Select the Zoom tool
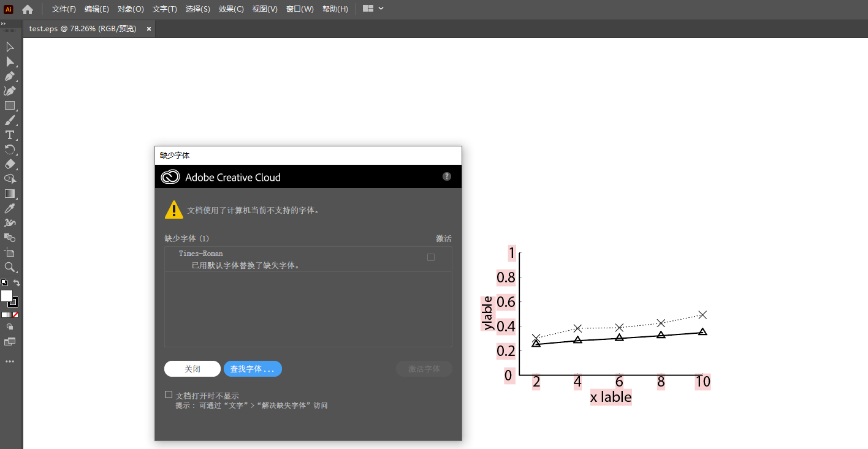This screenshot has height=449, width=868. pos(10,267)
